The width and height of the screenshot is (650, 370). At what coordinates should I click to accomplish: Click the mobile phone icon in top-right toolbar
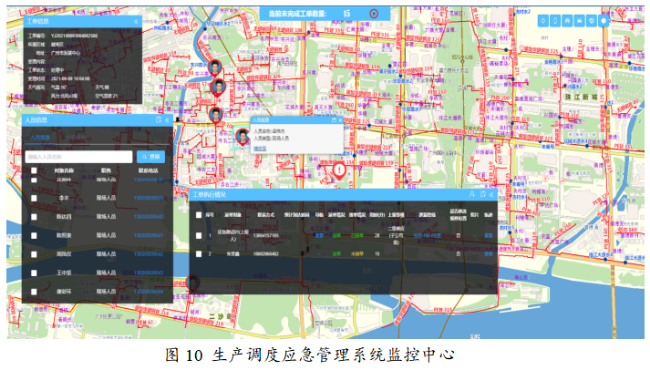tap(555, 21)
